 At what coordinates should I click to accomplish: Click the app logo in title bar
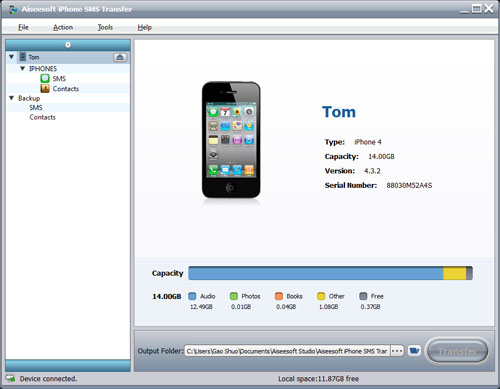point(13,9)
